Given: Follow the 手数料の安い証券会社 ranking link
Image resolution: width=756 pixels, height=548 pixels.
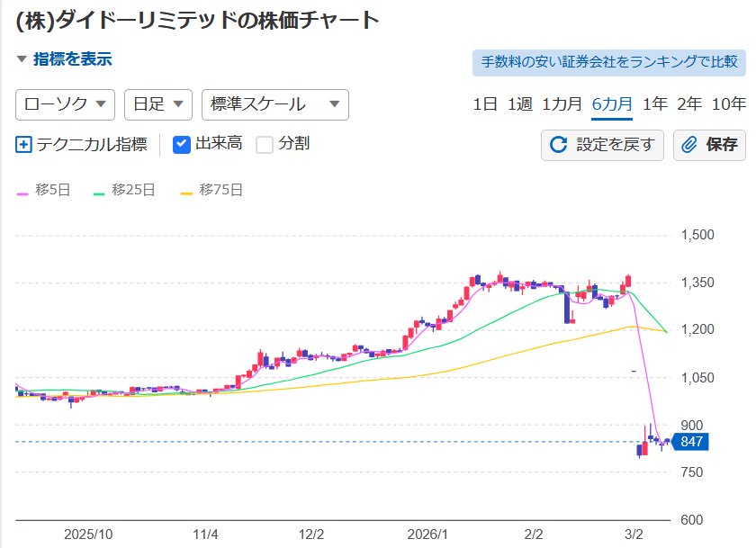Looking at the screenshot, I should 609,62.
